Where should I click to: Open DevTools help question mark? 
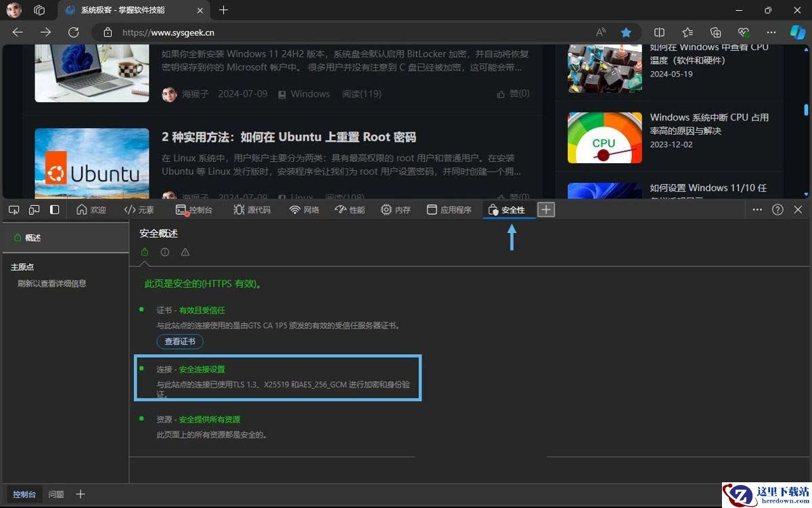pyautogui.click(x=777, y=210)
